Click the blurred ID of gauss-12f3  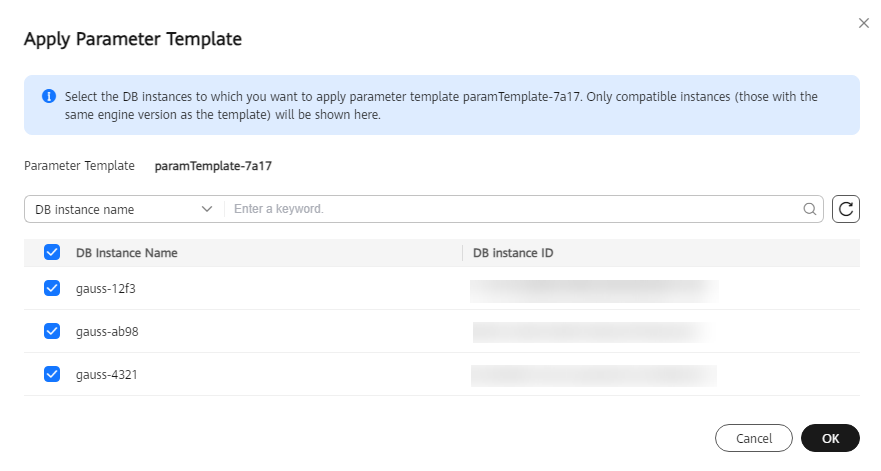point(594,291)
